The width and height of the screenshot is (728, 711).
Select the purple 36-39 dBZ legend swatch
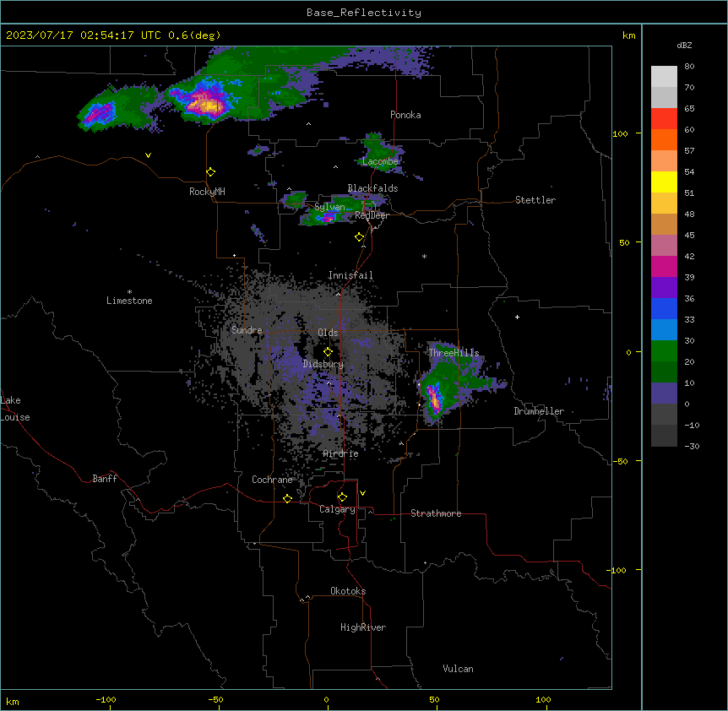pyautogui.click(x=664, y=288)
